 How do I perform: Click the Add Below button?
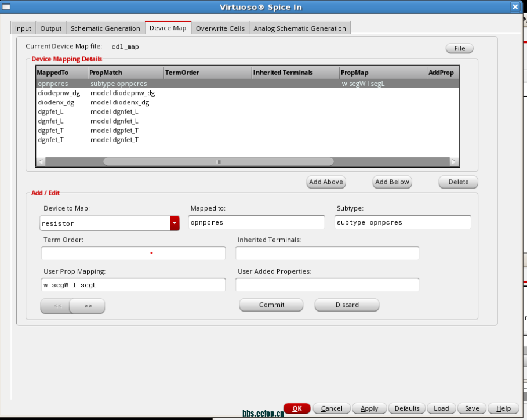point(392,182)
